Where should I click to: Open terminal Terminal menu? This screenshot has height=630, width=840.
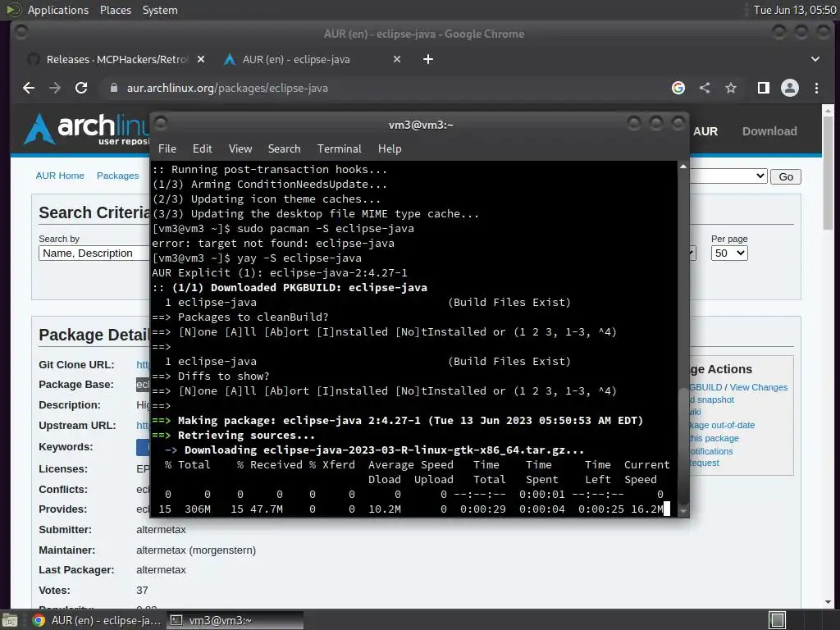(x=339, y=149)
